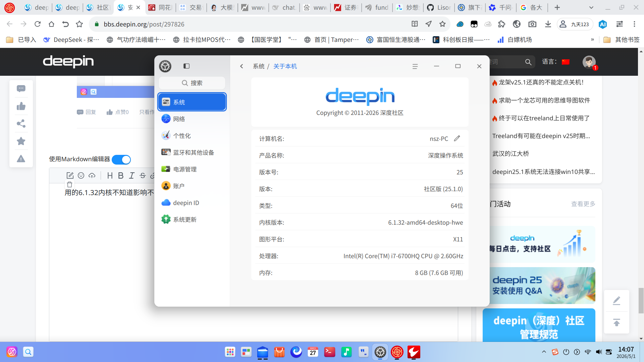Viewport: 644px width, 362px height.
Task: Select 系统 in the settings sidebar
Action: point(192,102)
